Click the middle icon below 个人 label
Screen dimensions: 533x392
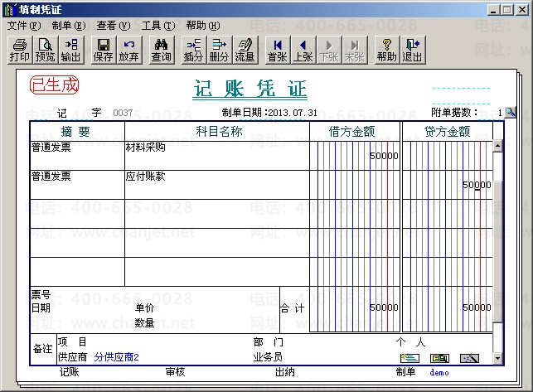coord(439,358)
